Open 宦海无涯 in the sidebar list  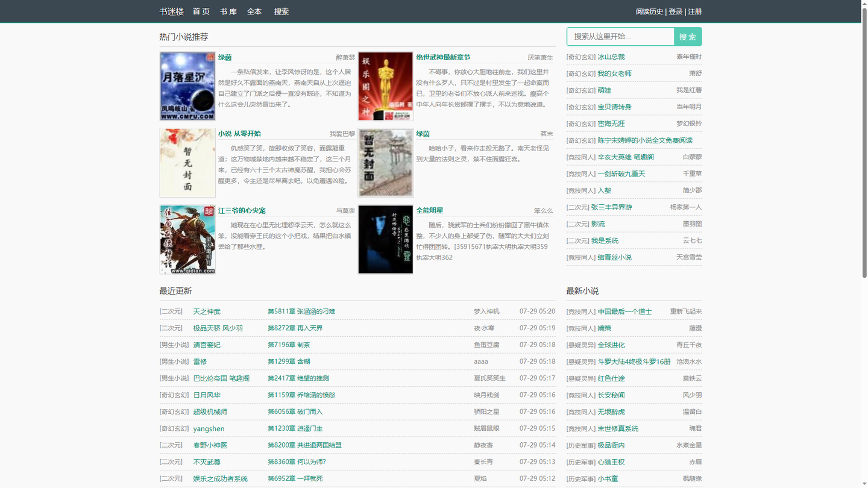[611, 124]
